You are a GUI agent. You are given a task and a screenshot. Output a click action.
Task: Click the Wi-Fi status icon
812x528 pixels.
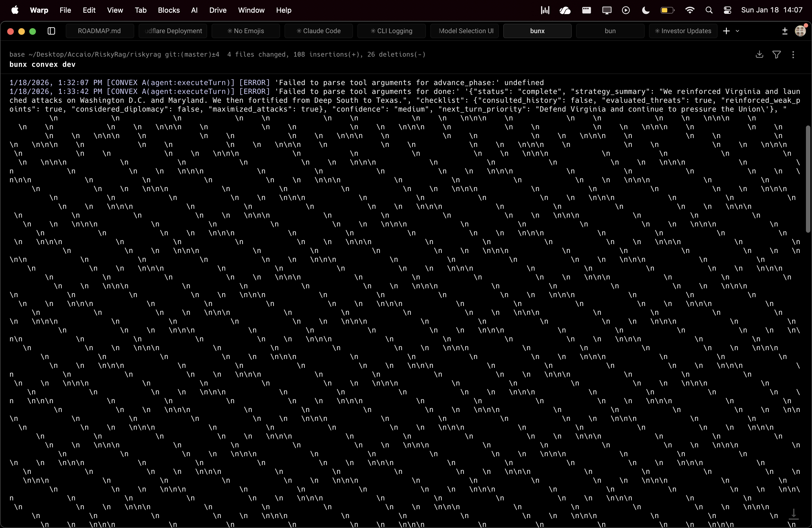[690, 10]
